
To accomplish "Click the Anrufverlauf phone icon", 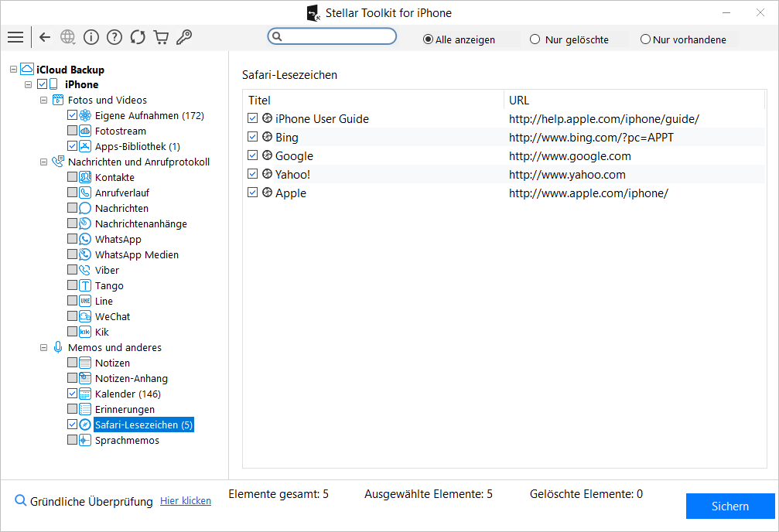I will coord(85,193).
